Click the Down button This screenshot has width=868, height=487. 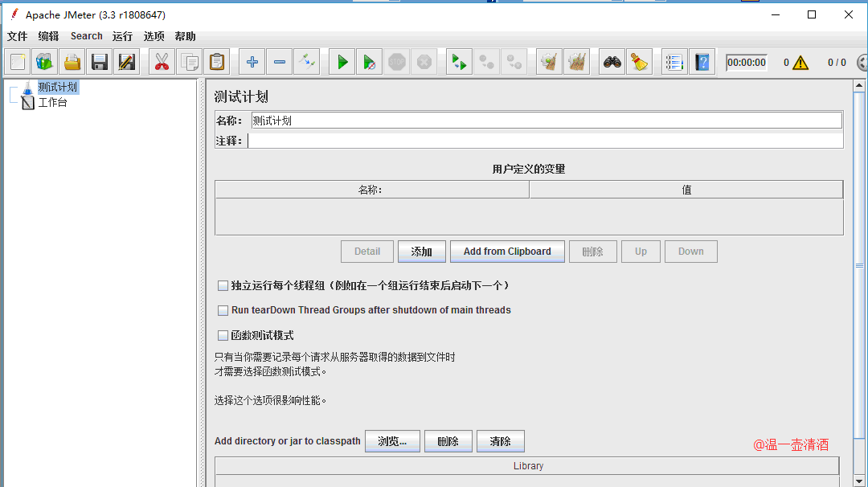coord(691,252)
